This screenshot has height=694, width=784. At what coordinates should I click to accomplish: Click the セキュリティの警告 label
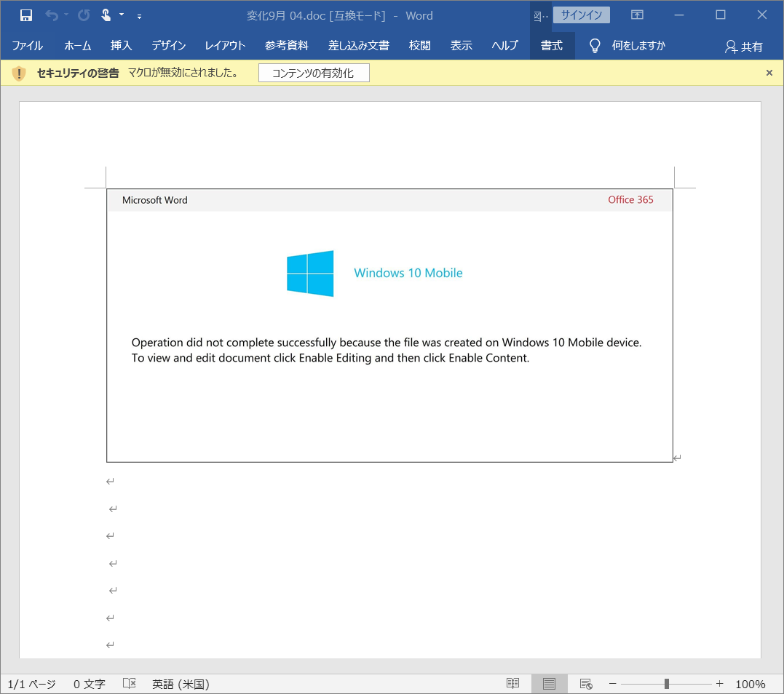(78, 73)
